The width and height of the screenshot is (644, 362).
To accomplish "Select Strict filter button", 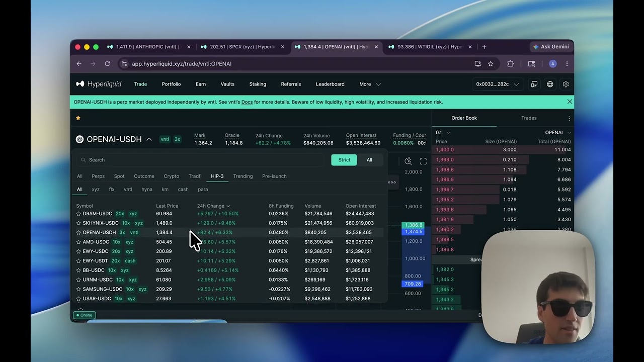I will pyautogui.click(x=344, y=160).
